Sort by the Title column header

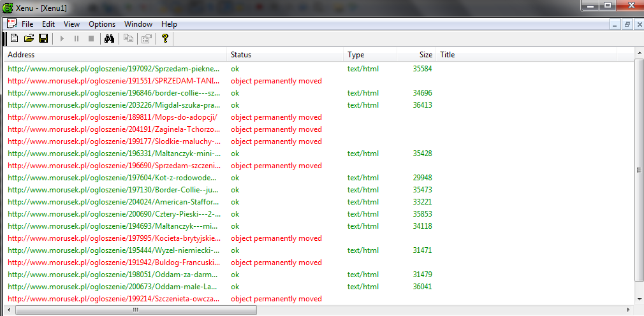(527, 55)
